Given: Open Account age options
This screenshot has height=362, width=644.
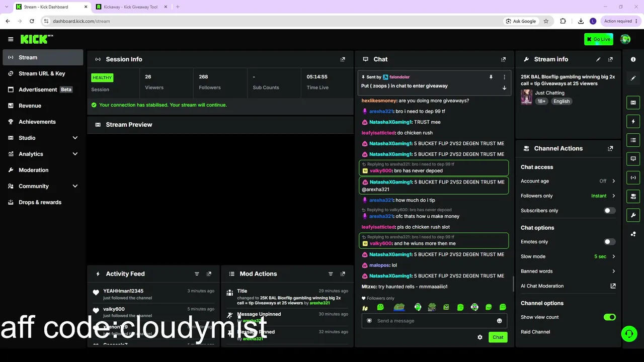Looking at the screenshot, I should tap(568, 181).
